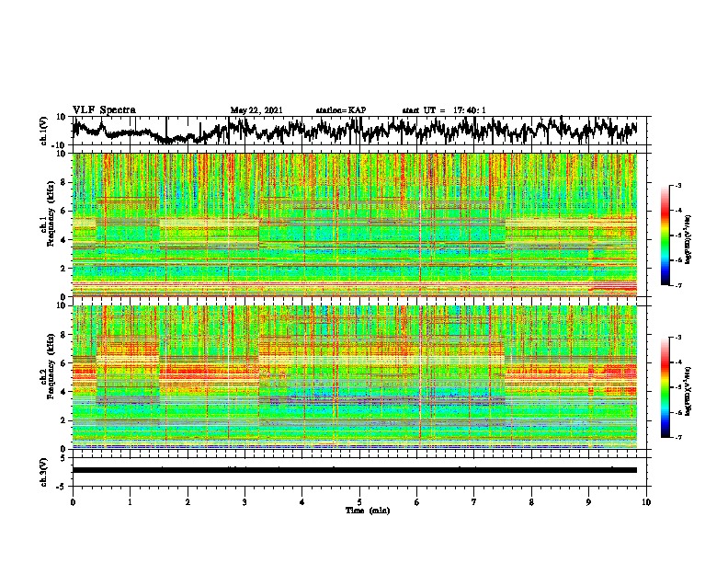Click the lower ch.2 color scale bar

point(665,387)
